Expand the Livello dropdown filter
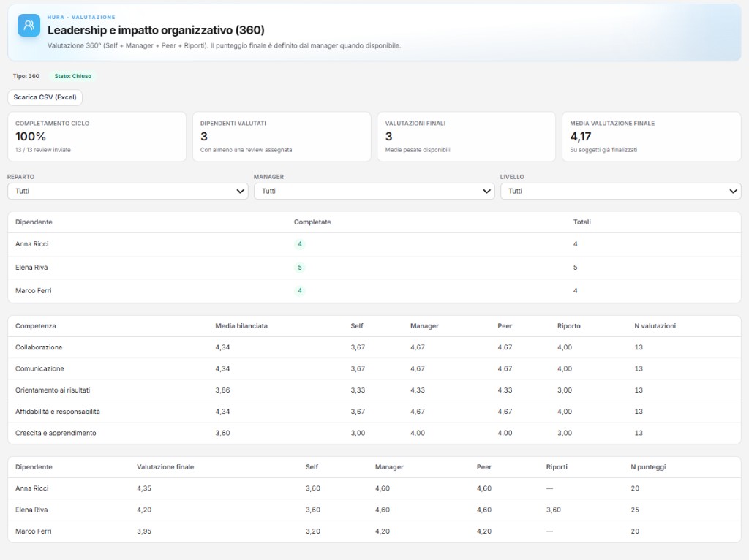The width and height of the screenshot is (749, 560). coord(620,191)
